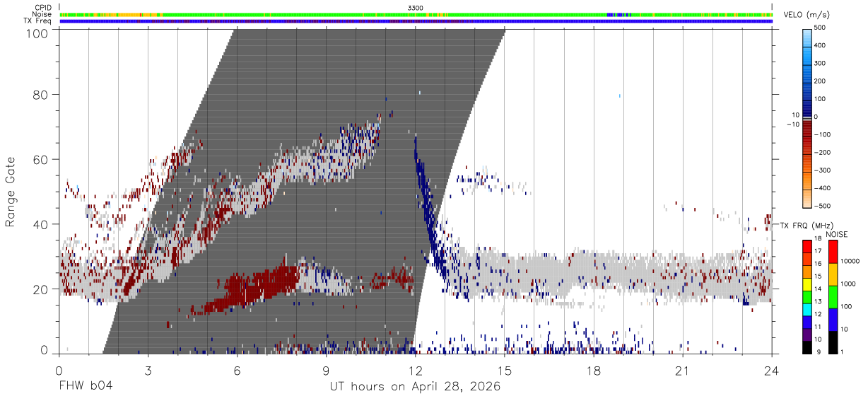
Task: Click range gate tick label 60
Action: coord(41,160)
